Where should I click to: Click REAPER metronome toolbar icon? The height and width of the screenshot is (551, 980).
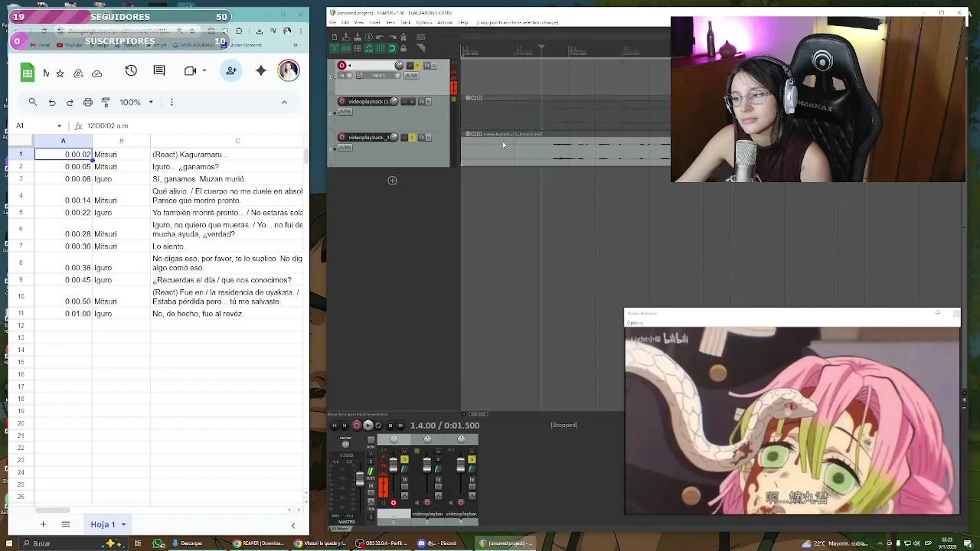[403, 37]
